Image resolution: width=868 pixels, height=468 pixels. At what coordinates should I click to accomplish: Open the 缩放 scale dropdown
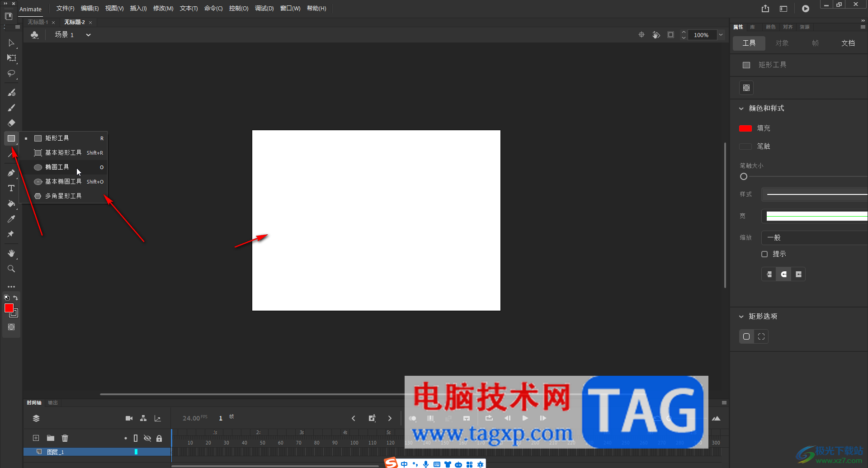(x=815, y=237)
